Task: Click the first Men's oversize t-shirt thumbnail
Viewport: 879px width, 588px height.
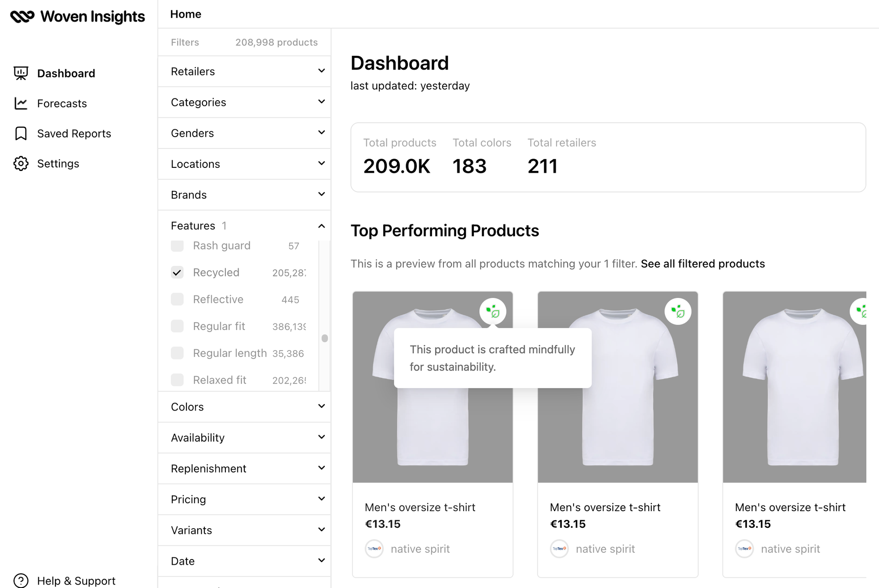Action: [432, 387]
